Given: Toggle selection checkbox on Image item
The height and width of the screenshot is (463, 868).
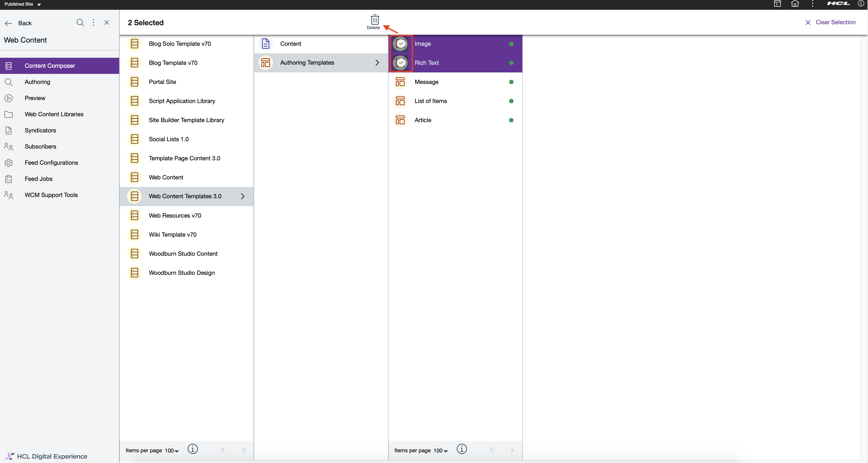Looking at the screenshot, I should pyautogui.click(x=401, y=44).
